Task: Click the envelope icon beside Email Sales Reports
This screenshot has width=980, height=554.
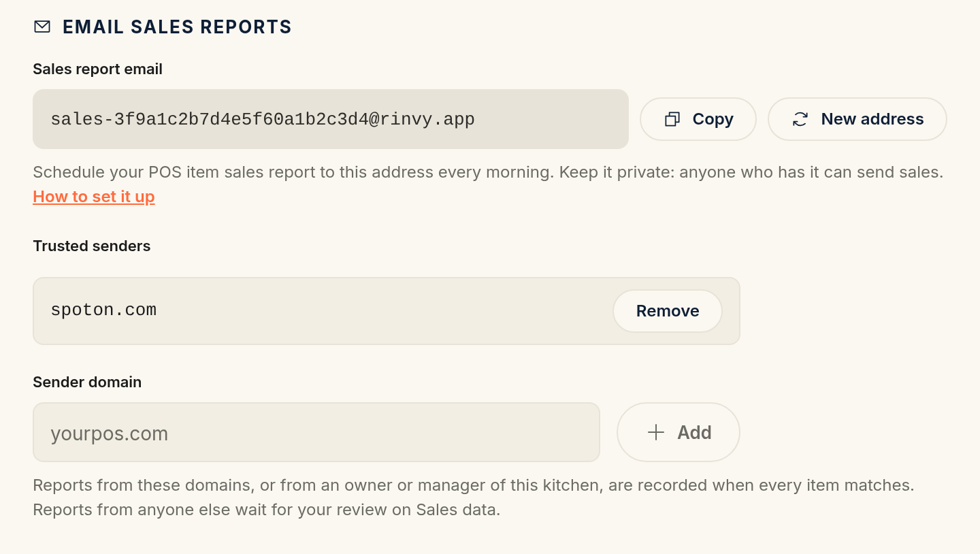Action: 42,27
